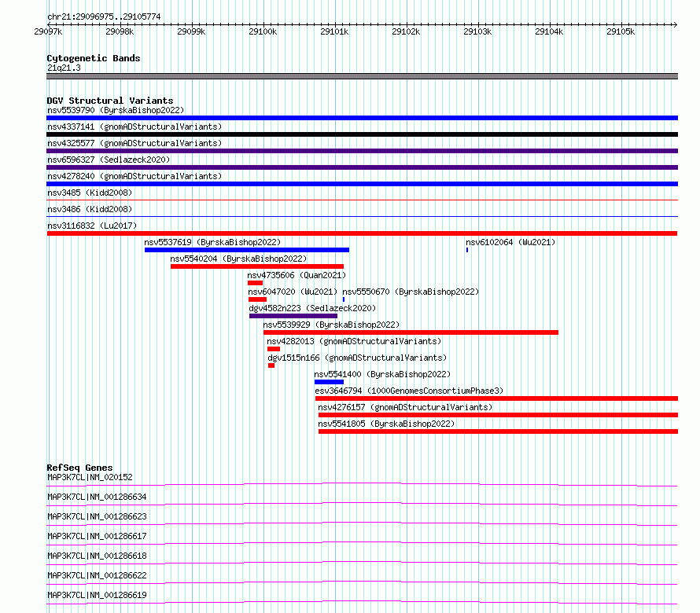Click the blue nsv5537619 variant bar
Image resolution: width=700 pixels, height=613 pixels.
click(247, 250)
